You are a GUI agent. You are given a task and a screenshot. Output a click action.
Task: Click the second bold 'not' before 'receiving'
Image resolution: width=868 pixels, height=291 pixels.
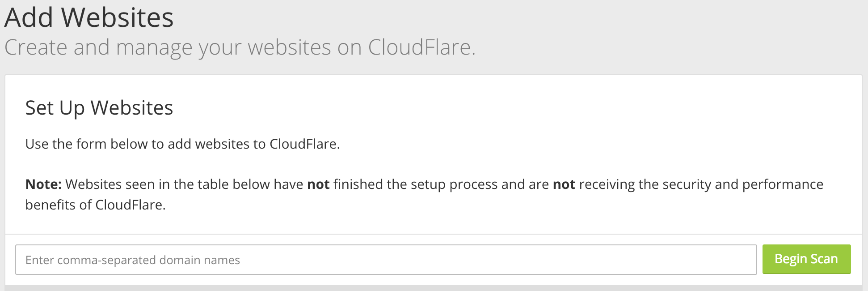[x=564, y=184]
